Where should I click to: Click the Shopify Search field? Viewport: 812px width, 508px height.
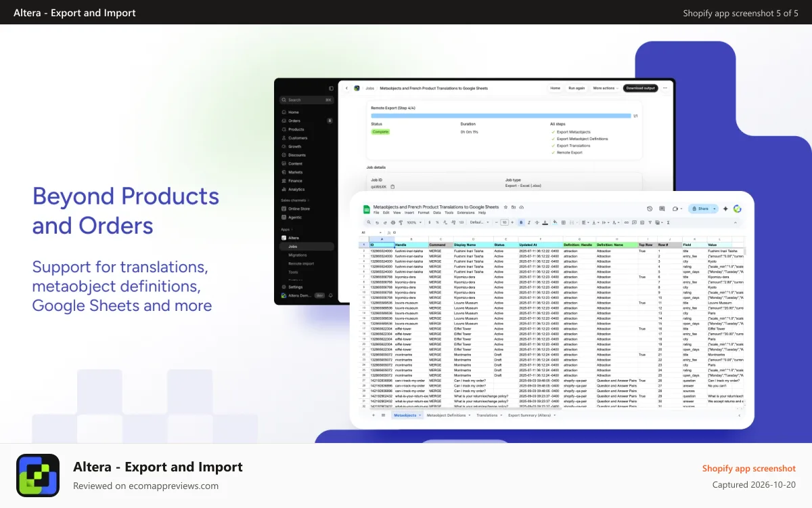pos(307,100)
